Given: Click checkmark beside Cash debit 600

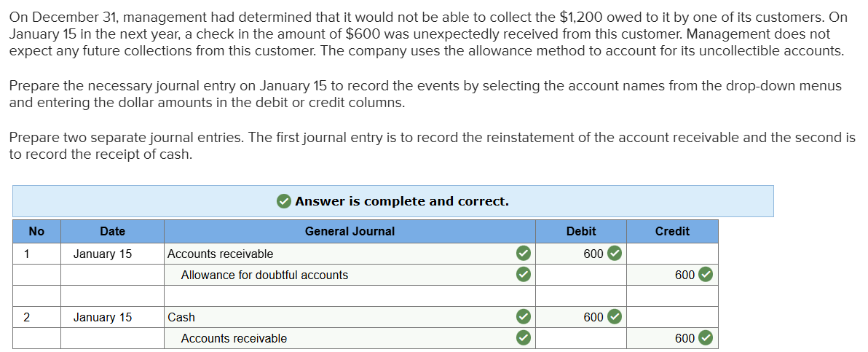Looking at the screenshot, I should point(615,317).
